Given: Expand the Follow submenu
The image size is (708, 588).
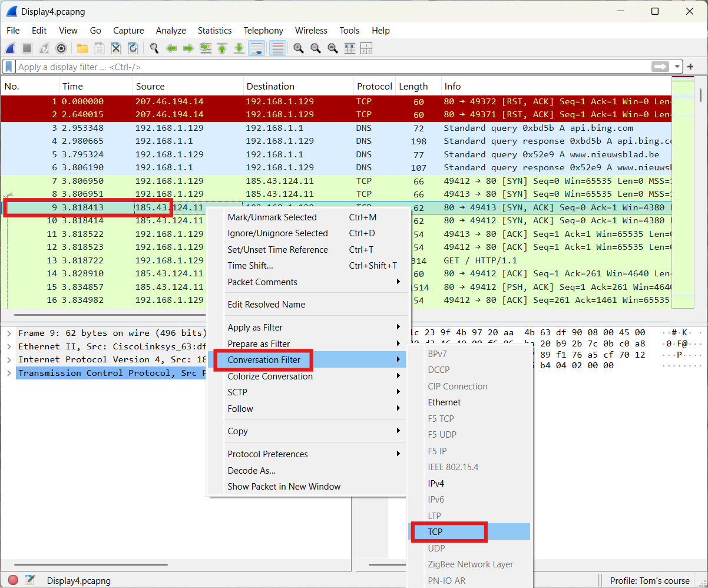Looking at the screenshot, I should [x=306, y=408].
